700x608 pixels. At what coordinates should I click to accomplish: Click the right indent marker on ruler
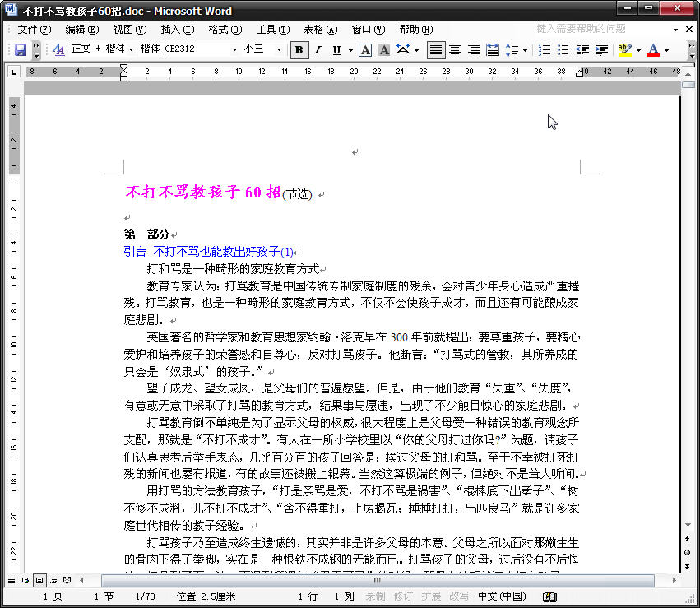point(579,73)
